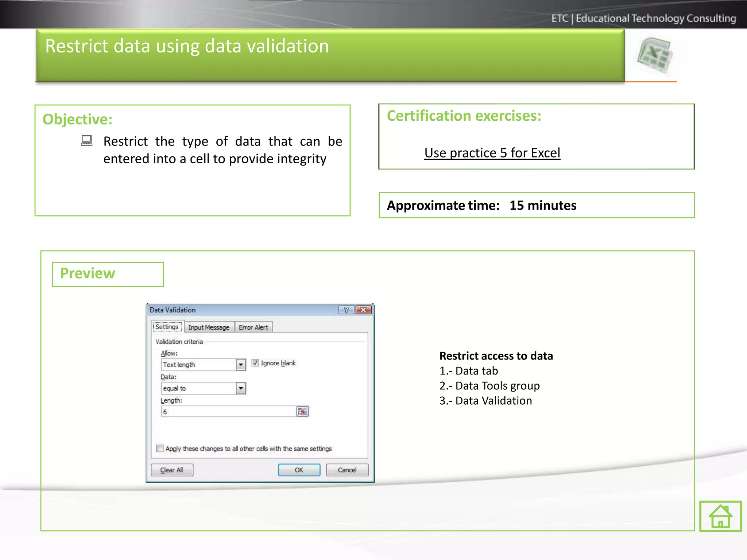Toggle the Ignore blank checkbox

[x=255, y=363]
